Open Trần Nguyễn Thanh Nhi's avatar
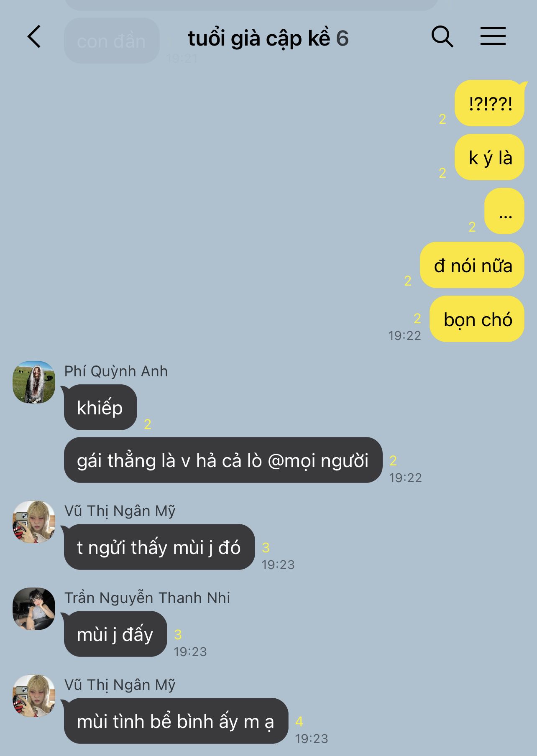The height and width of the screenshot is (756, 537). click(x=34, y=609)
